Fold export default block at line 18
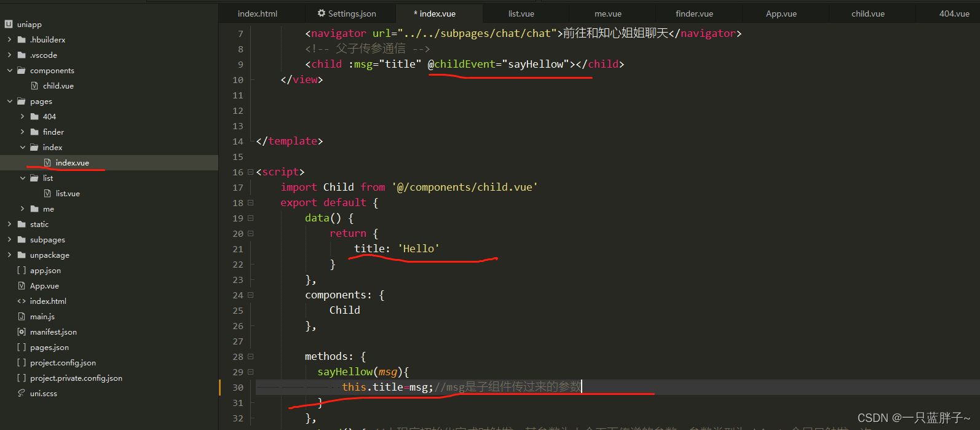Screen dimensions: 980x430 [250, 203]
